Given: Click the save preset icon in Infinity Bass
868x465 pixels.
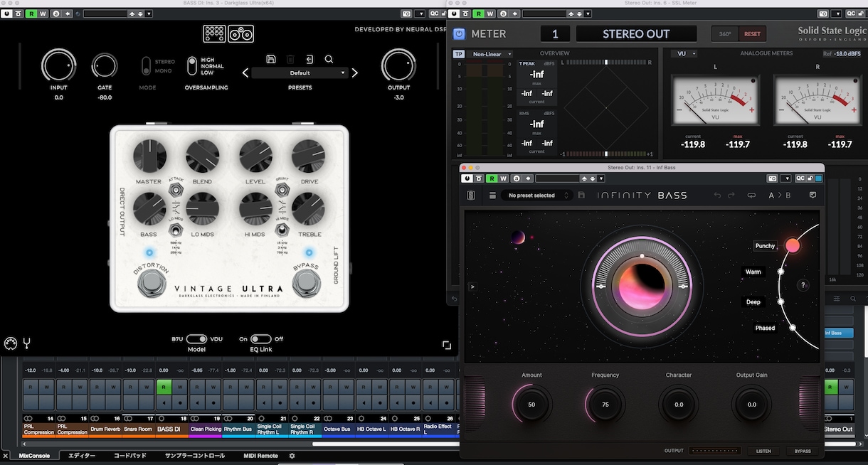Looking at the screenshot, I should coord(582,196).
